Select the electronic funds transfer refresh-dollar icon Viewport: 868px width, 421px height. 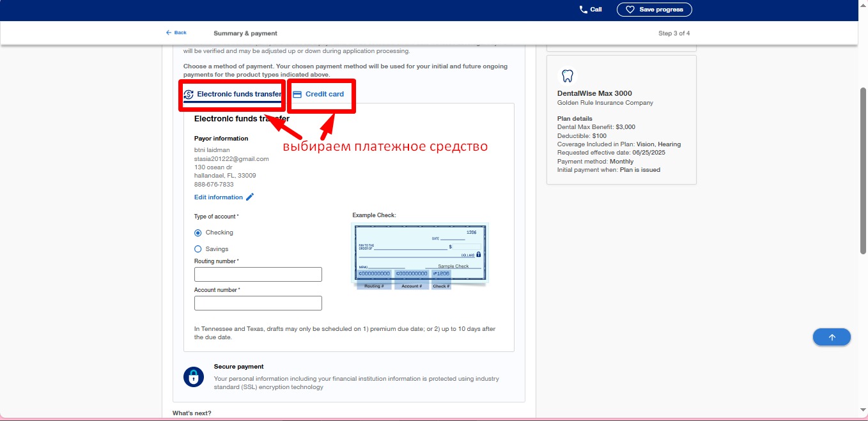click(189, 93)
